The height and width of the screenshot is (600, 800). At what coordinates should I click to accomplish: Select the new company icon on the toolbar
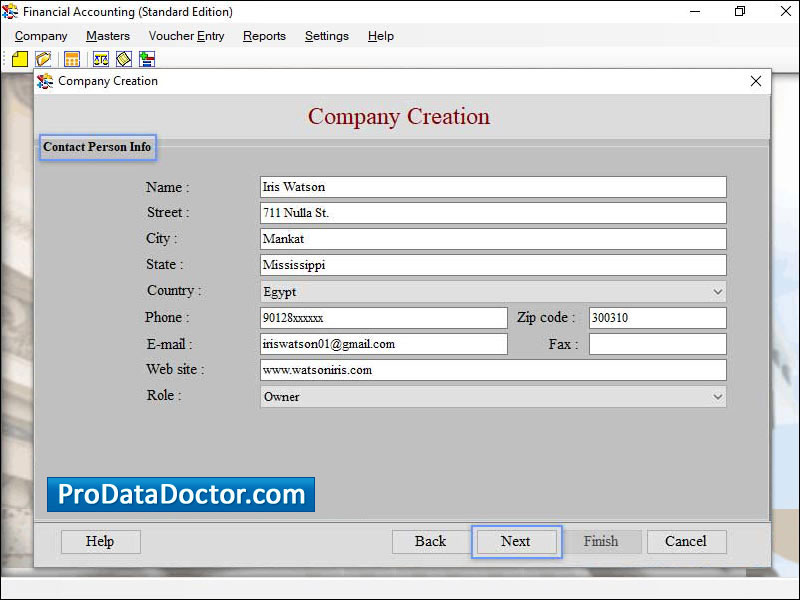tap(19, 59)
